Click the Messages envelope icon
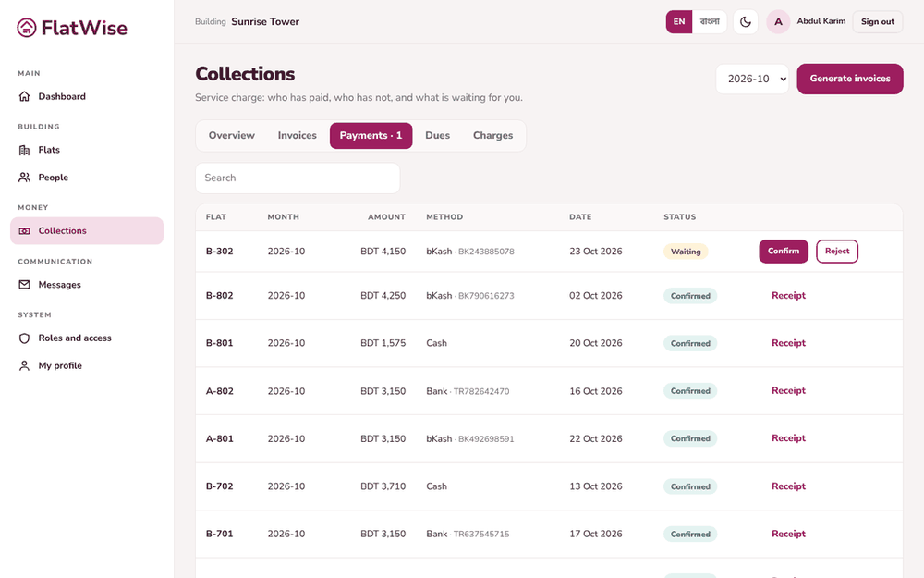 tap(24, 284)
